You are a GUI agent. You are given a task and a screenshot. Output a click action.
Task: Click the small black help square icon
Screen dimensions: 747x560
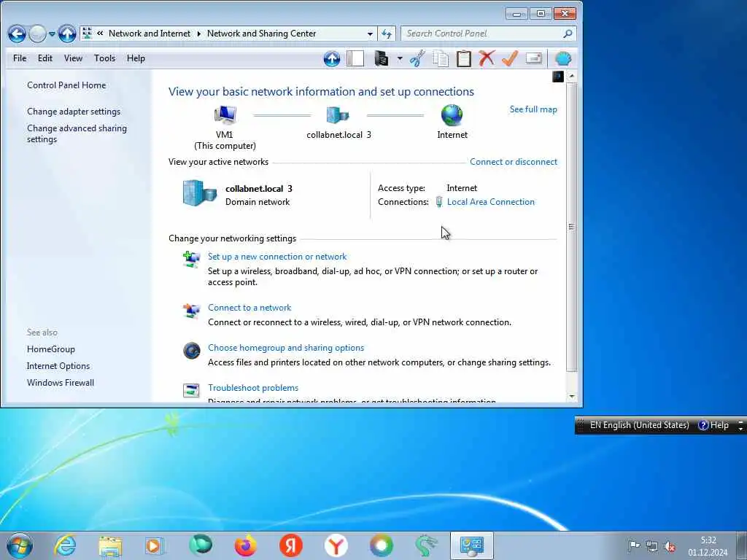pos(558,76)
